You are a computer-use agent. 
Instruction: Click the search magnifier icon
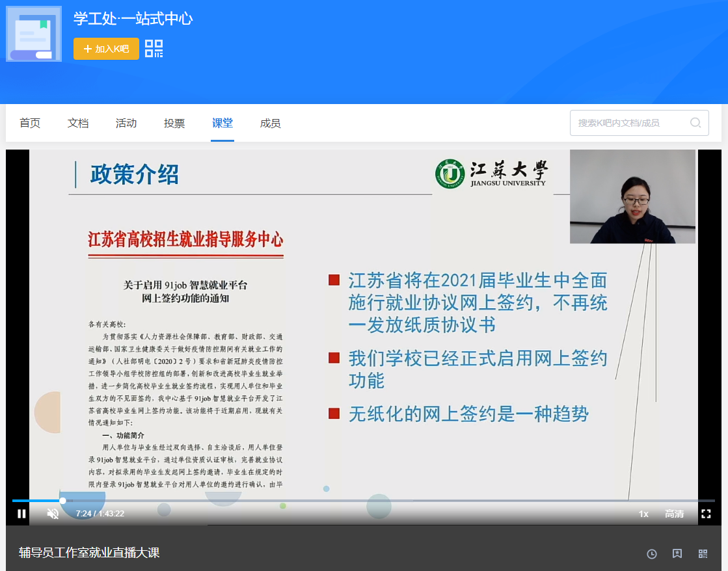(695, 123)
